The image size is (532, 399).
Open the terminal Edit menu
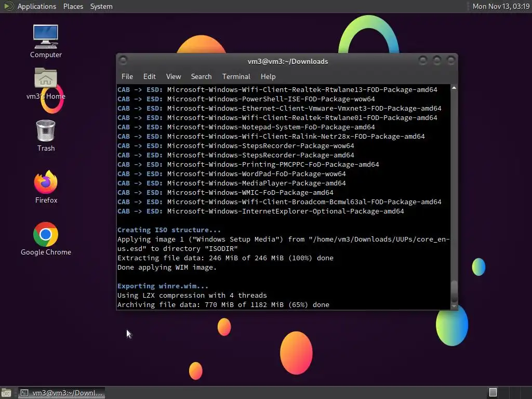149,77
